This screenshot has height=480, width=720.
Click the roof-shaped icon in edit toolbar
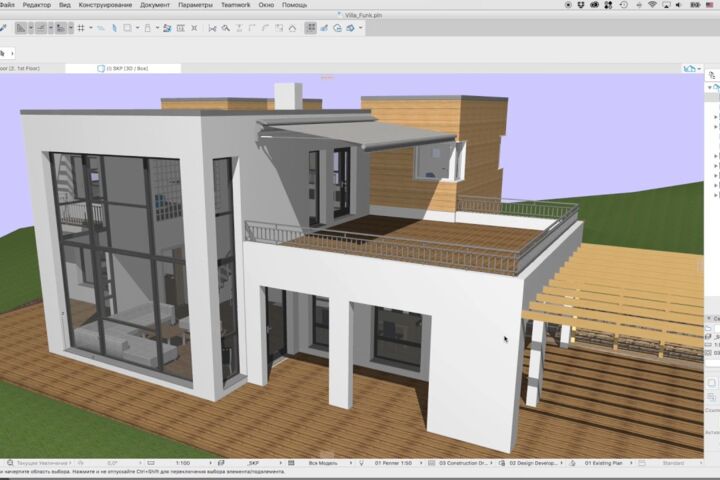click(292, 28)
